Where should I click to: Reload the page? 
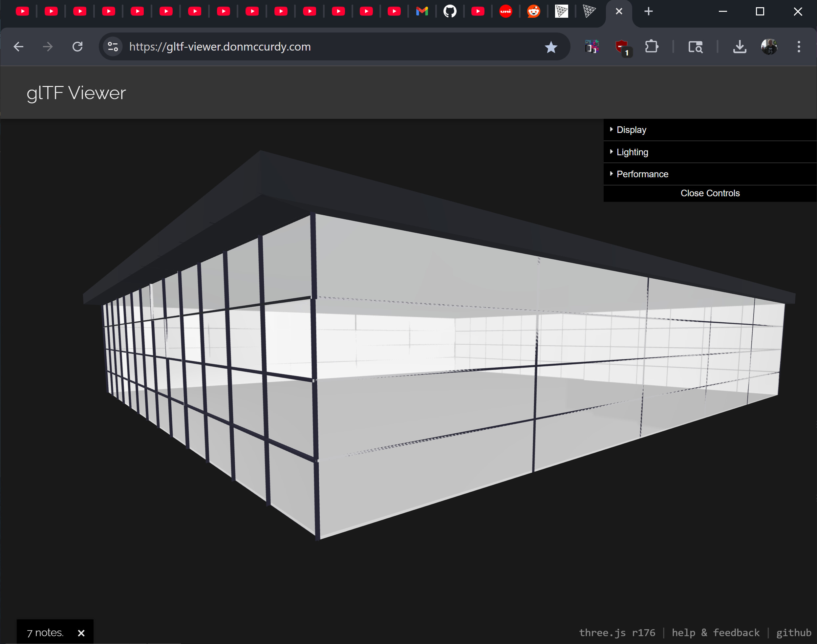click(x=77, y=47)
